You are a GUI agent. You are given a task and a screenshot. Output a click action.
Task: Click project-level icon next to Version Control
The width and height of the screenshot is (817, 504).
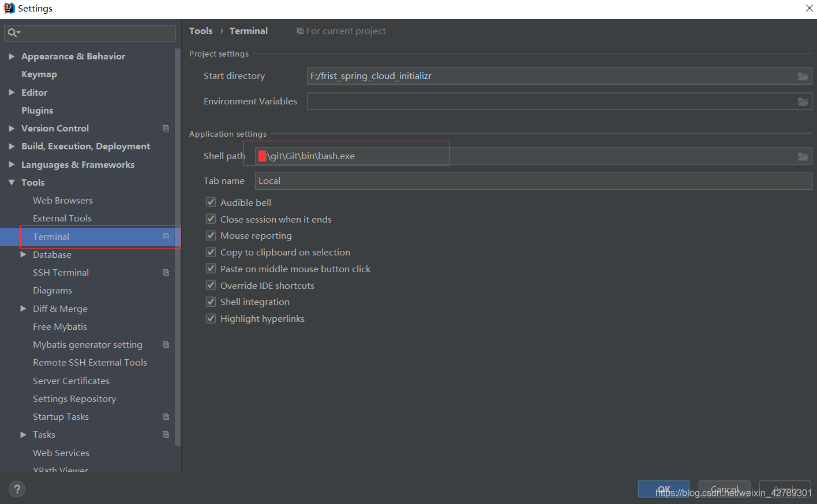point(166,129)
